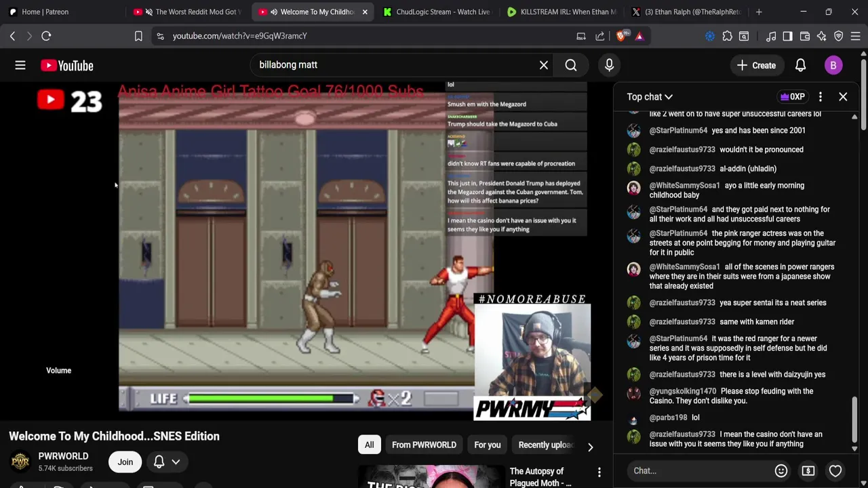The image size is (868, 488).
Task: Open the PWRWORLD channel name link
Action: click(x=63, y=456)
